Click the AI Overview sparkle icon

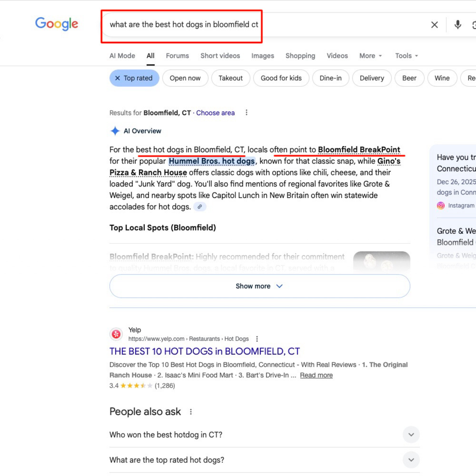(x=115, y=131)
